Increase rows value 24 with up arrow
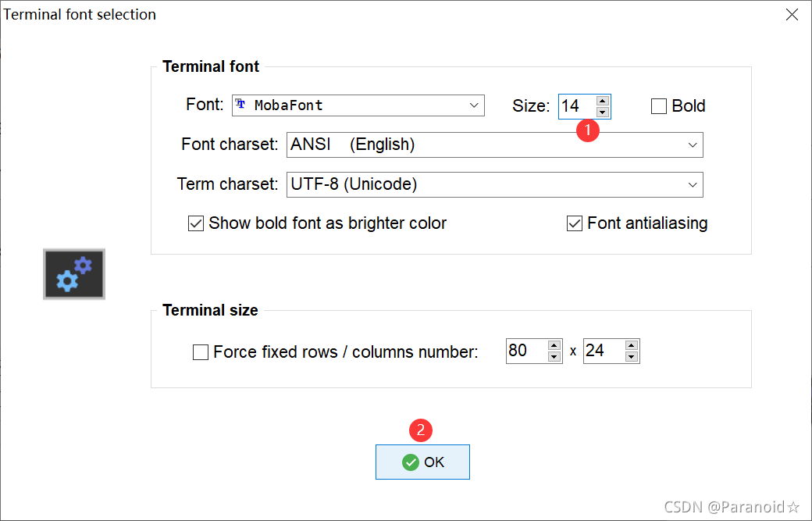The width and height of the screenshot is (812, 521). pyautogui.click(x=632, y=345)
